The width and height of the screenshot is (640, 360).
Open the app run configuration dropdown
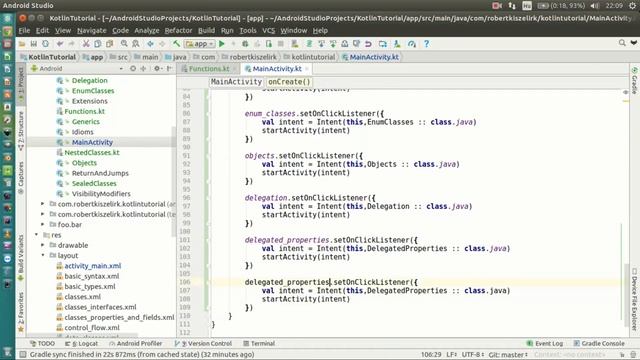pos(199,44)
